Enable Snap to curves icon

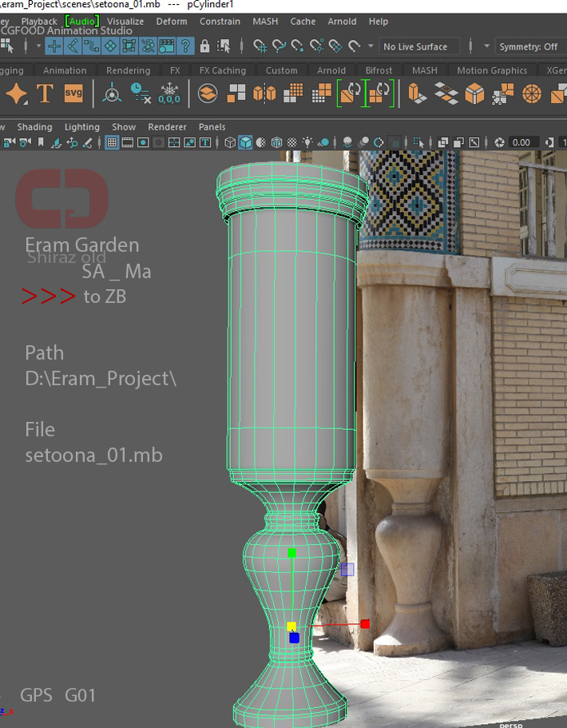click(x=279, y=46)
